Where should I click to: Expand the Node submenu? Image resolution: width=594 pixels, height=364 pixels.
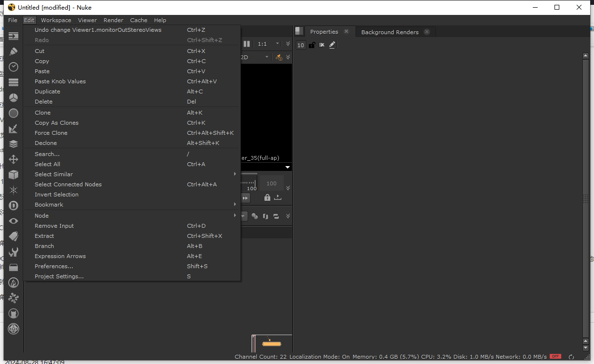[132, 216]
